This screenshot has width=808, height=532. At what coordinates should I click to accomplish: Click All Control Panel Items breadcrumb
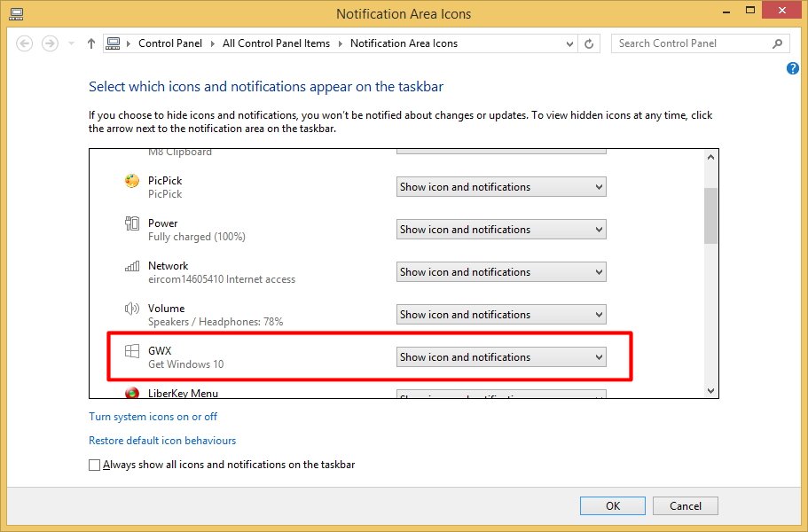(x=276, y=43)
